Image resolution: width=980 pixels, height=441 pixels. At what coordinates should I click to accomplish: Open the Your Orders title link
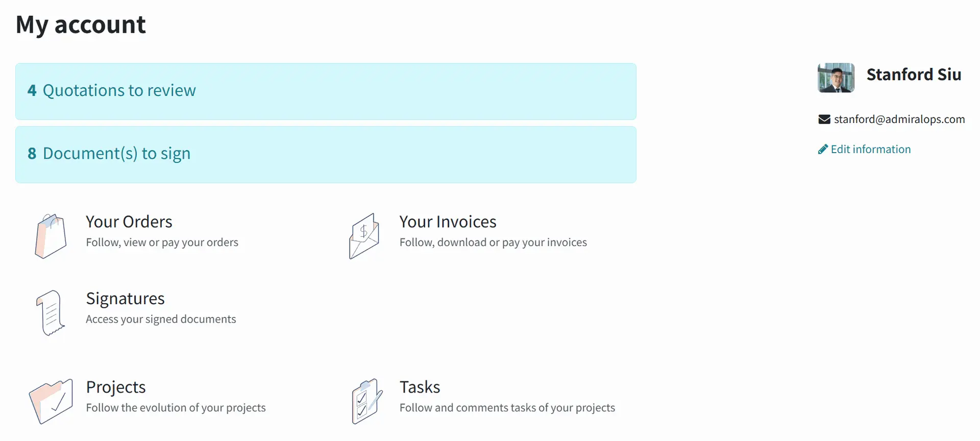[x=129, y=222]
